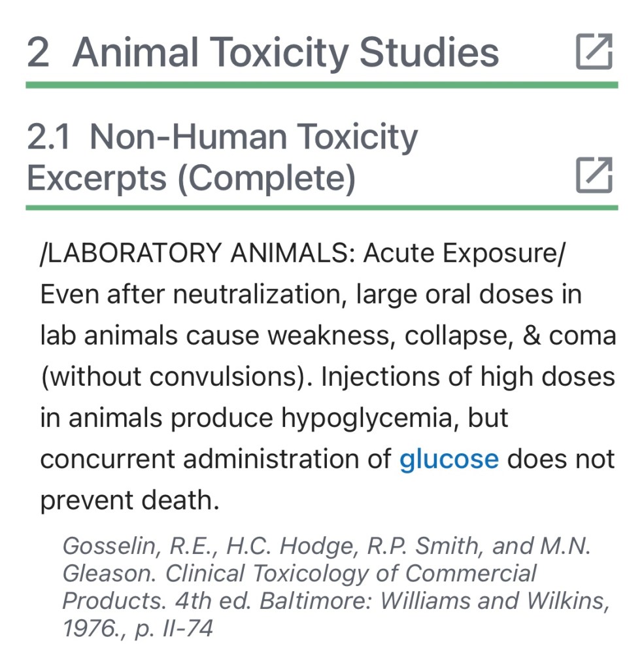The height and width of the screenshot is (669, 644).
Task: Click subsection number 2.1
Action: pyautogui.click(x=50, y=137)
